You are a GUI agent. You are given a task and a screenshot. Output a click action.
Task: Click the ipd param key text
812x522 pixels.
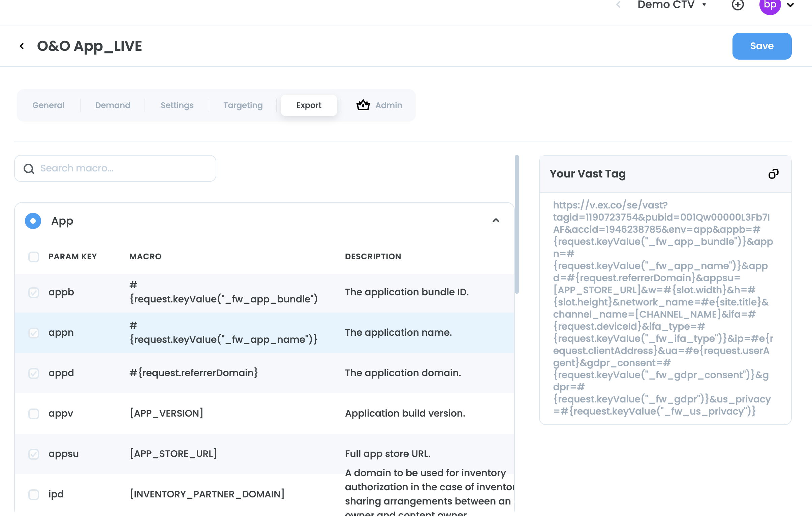tap(56, 494)
